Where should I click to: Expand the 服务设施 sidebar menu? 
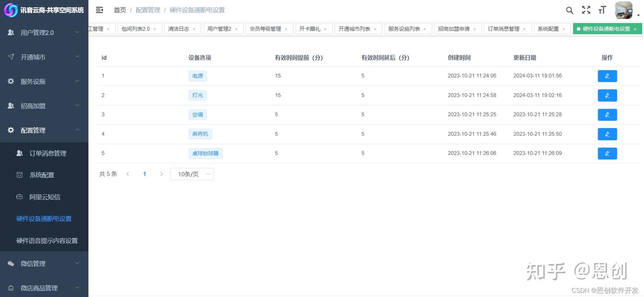coord(44,81)
